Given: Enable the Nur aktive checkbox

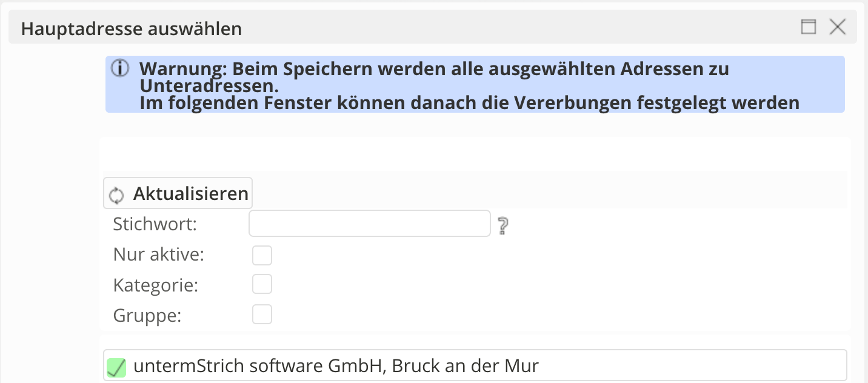Looking at the screenshot, I should (x=262, y=256).
